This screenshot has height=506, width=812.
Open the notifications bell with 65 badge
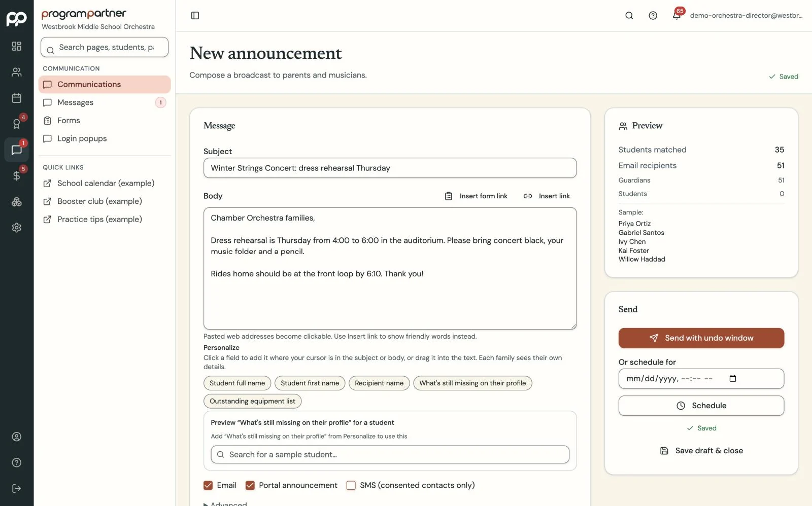pyautogui.click(x=677, y=16)
